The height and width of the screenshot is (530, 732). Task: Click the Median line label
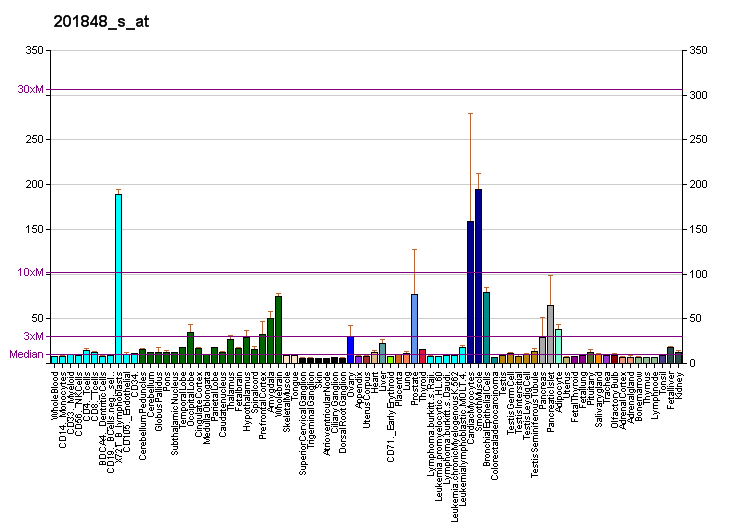pyautogui.click(x=26, y=354)
